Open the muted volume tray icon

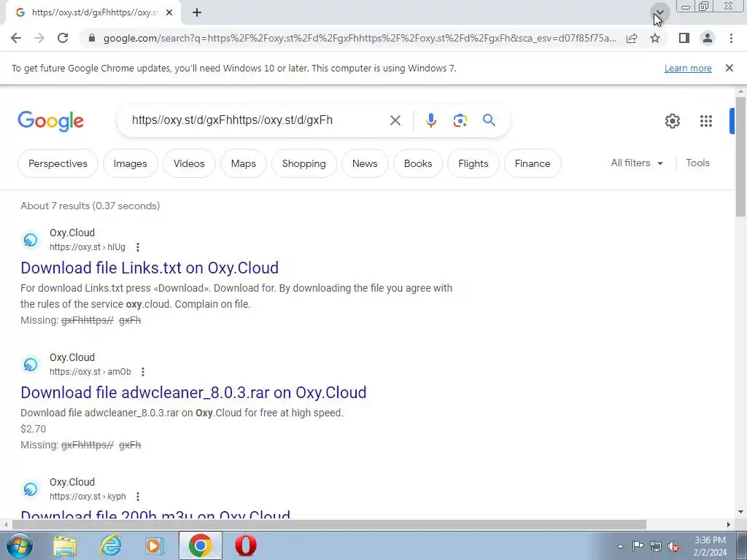673,546
